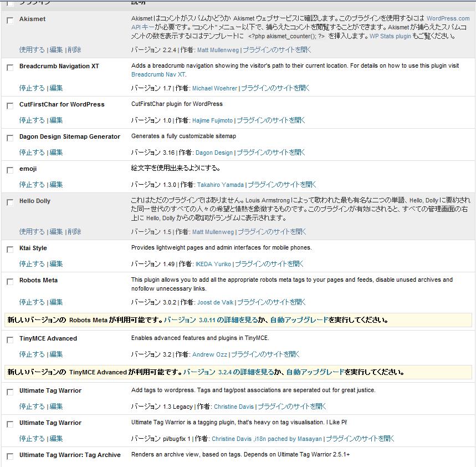Image resolution: width=476 pixels, height=467 pixels.
Task: Open Joost de Valk author link
Action: click(x=215, y=303)
